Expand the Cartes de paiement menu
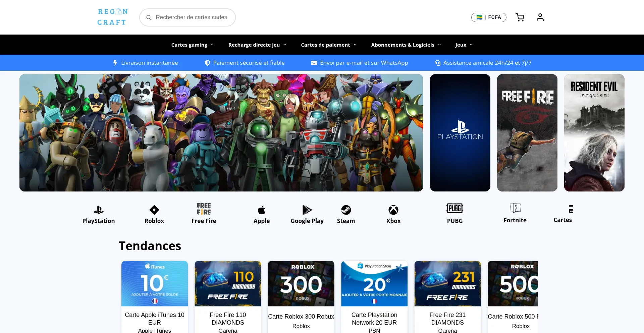Image resolution: width=644 pixels, height=333 pixels. tap(329, 45)
